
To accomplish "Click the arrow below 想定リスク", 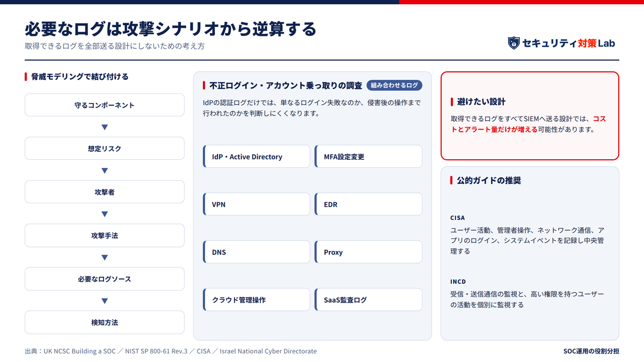I will (105, 171).
